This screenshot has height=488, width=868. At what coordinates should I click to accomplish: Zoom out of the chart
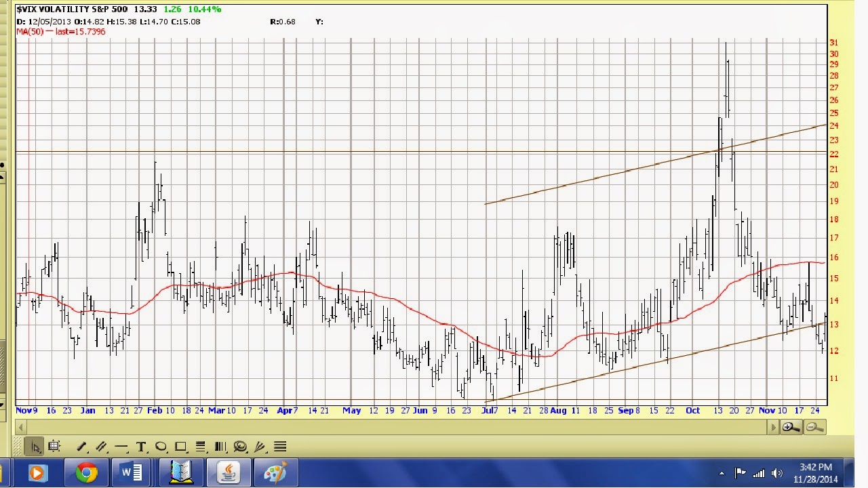coord(814,427)
